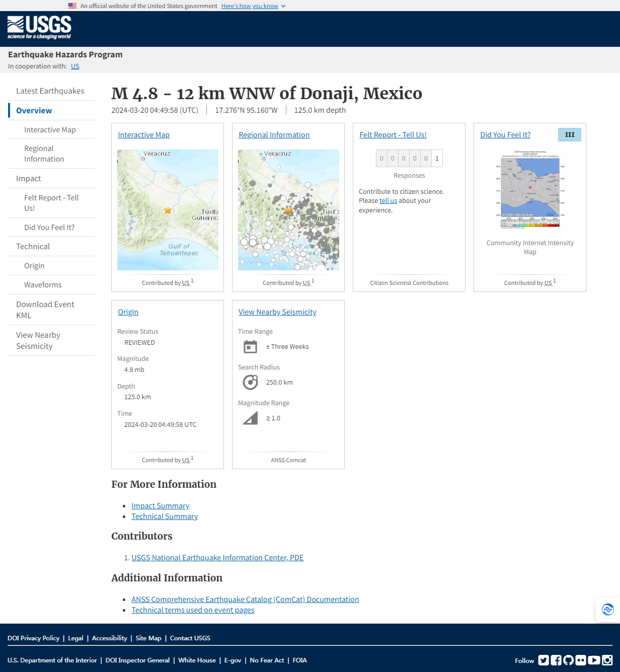620x672 pixels.
Task: Click DOI Privacy Policy footer link
Action: pyautogui.click(x=33, y=638)
